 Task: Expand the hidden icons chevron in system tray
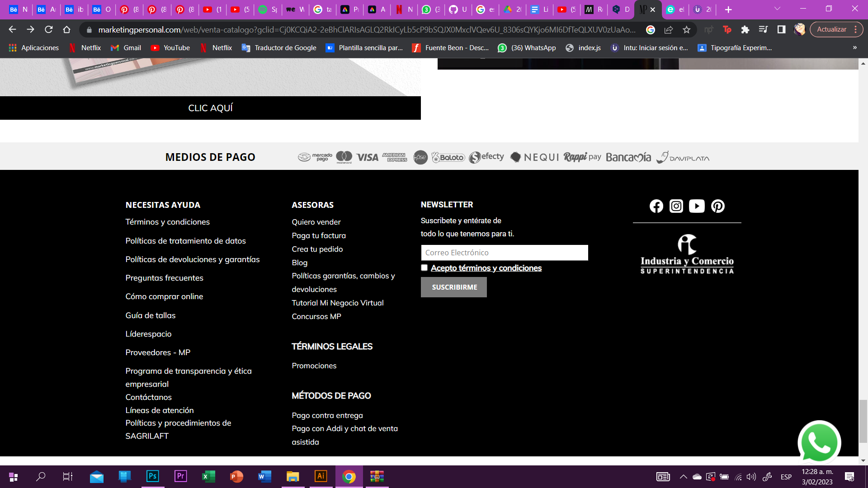click(684, 476)
